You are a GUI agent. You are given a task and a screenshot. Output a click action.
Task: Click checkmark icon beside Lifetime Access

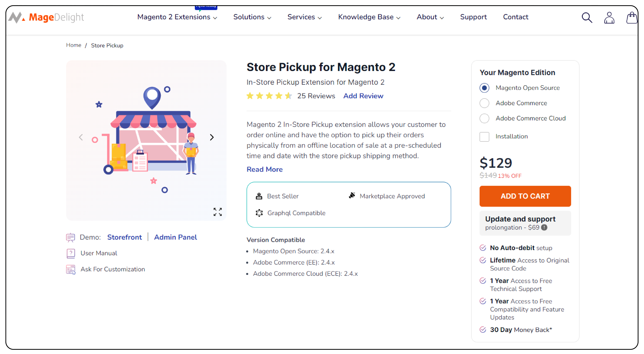pyautogui.click(x=483, y=260)
